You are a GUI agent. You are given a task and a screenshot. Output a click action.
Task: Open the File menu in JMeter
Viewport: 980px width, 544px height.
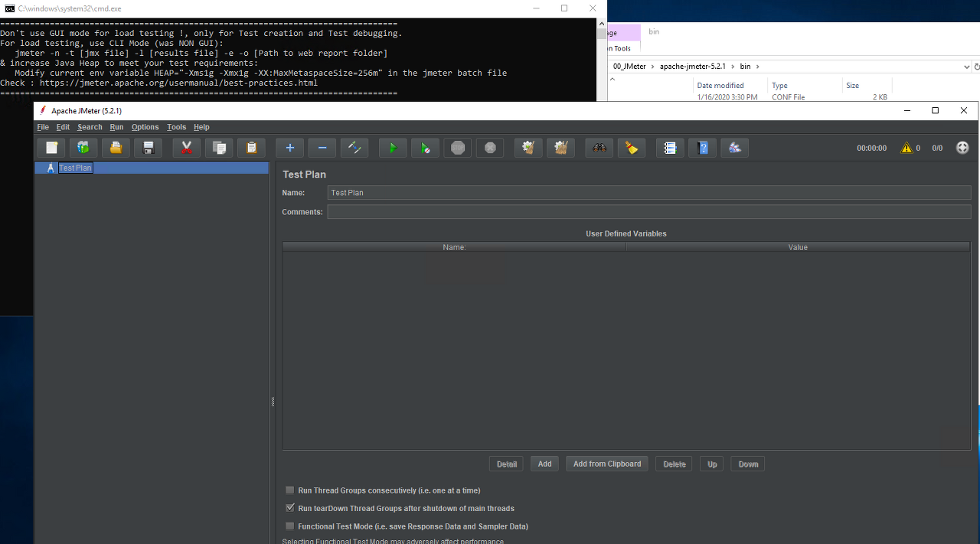(x=43, y=127)
